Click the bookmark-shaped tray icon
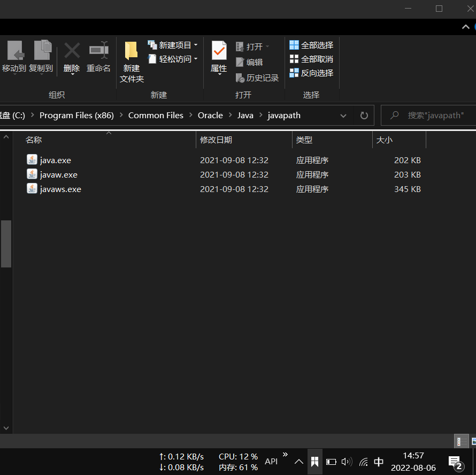 point(315,462)
